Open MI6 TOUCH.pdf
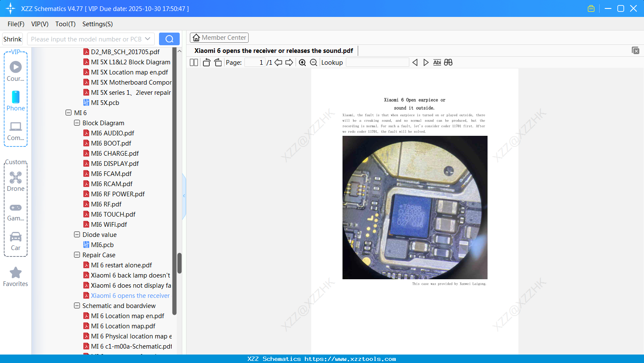Image resolution: width=644 pixels, height=363 pixels. point(113,214)
